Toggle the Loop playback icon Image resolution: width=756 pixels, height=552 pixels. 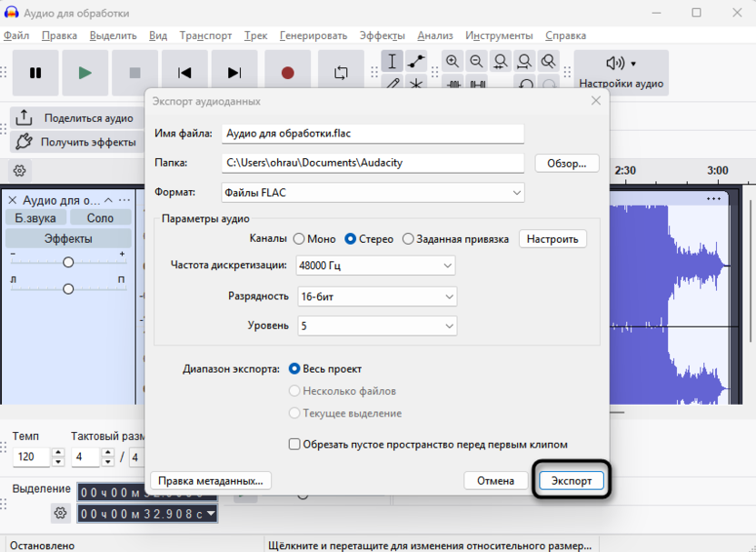point(341,73)
